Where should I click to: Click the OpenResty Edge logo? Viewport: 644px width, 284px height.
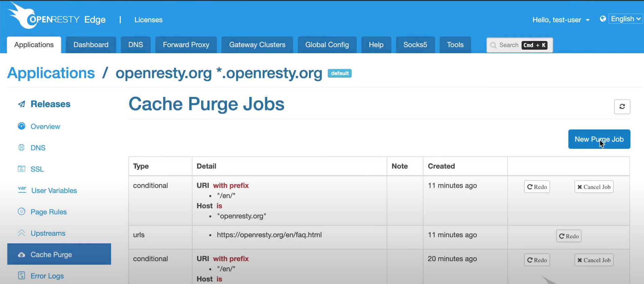57,16
